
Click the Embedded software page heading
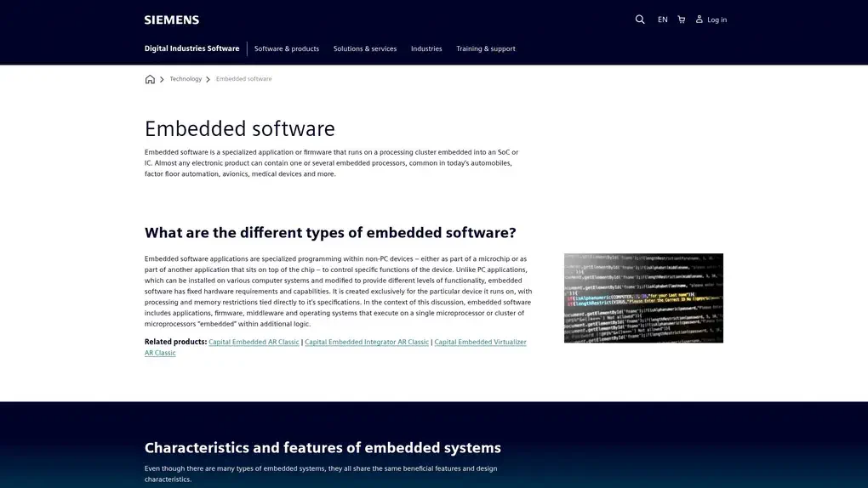pyautogui.click(x=240, y=129)
